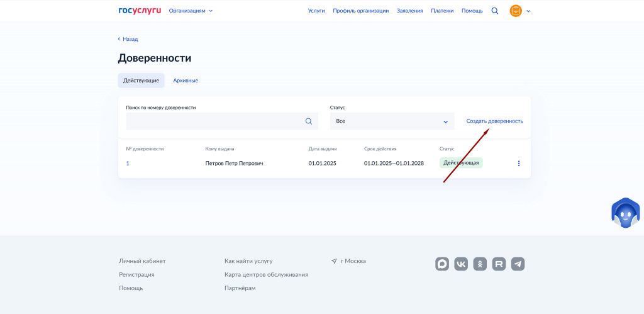Open the Партнёрам footer link
This screenshot has height=314, width=644.
240,288
